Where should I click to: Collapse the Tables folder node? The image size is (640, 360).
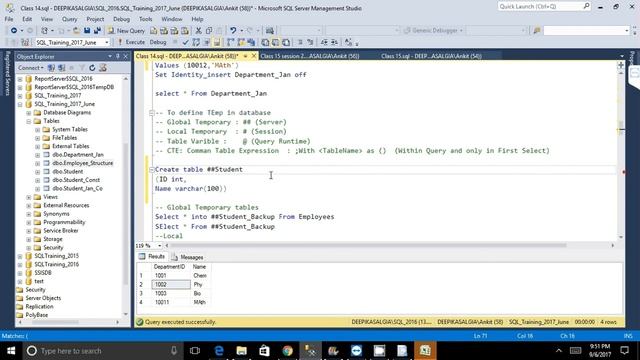coord(29,121)
